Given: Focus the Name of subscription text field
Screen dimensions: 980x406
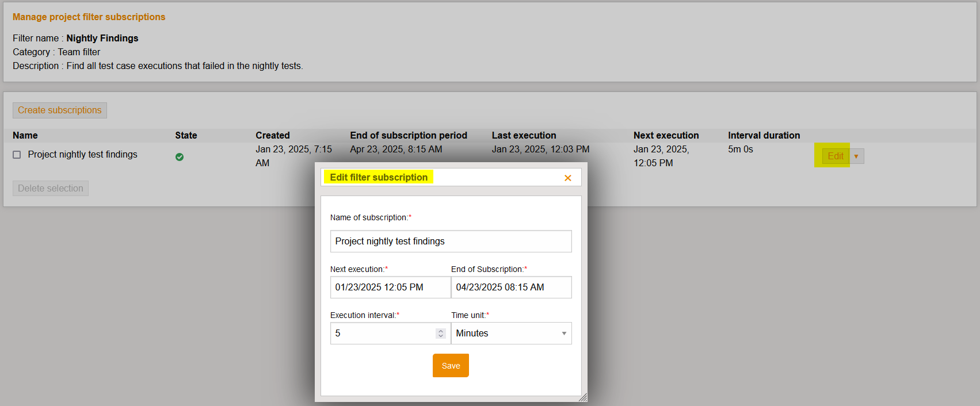Looking at the screenshot, I should pyautogui.click(x=451, y=241).
